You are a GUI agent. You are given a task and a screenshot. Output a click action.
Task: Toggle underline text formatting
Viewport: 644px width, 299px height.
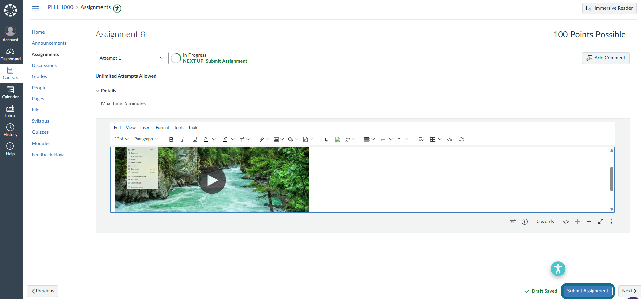[x=195, y=139]
